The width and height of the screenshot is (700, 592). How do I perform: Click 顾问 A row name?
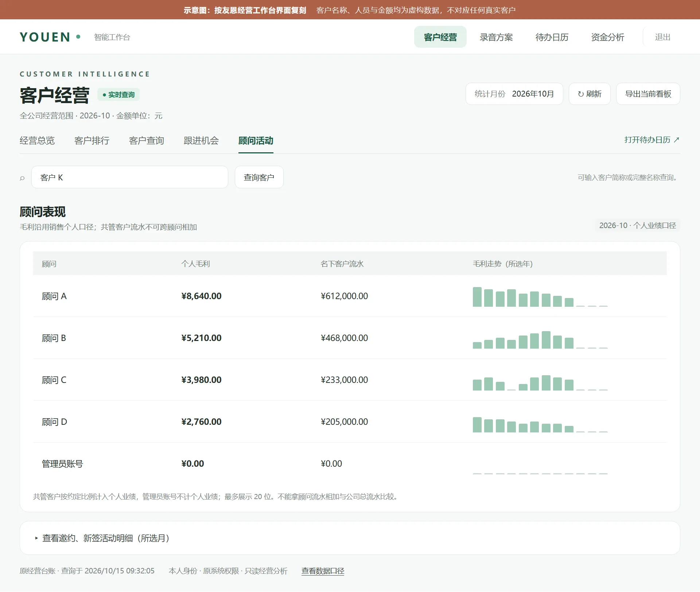point(54,296)
